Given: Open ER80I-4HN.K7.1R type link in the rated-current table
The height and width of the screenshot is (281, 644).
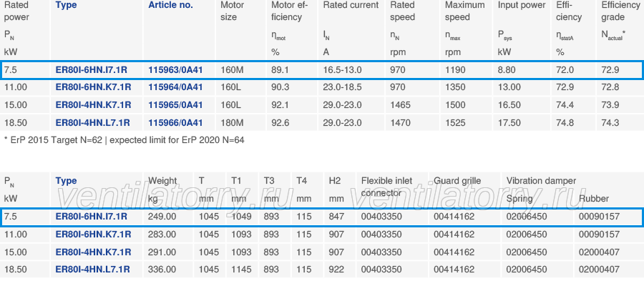Looking at the screenshot, I should (93, 105).
